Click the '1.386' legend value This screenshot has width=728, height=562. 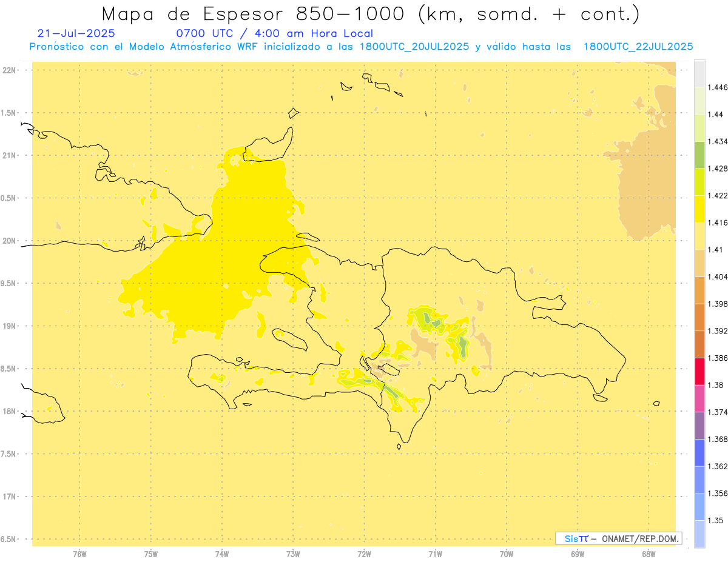(718, 358)
